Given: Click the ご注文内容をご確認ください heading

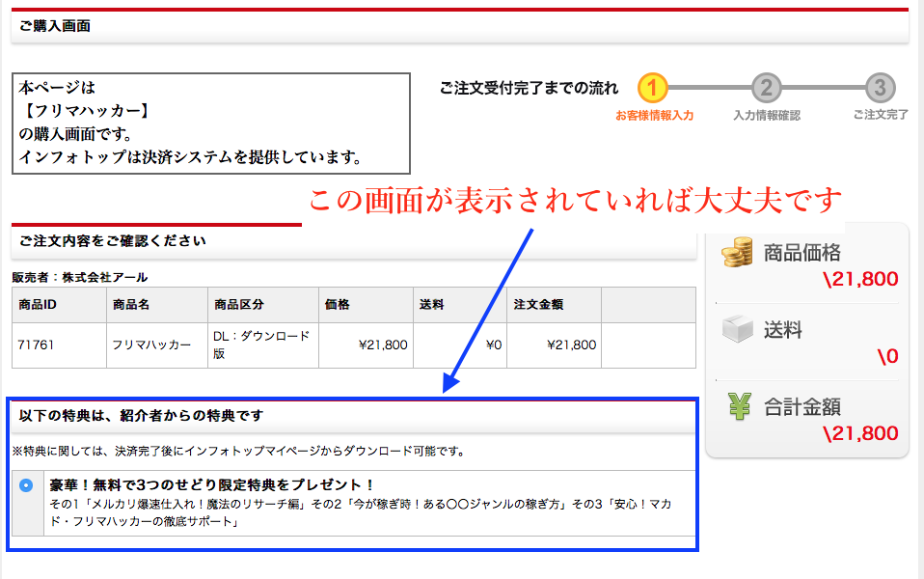Looking at the screenshot, I should tap(113, 241).
